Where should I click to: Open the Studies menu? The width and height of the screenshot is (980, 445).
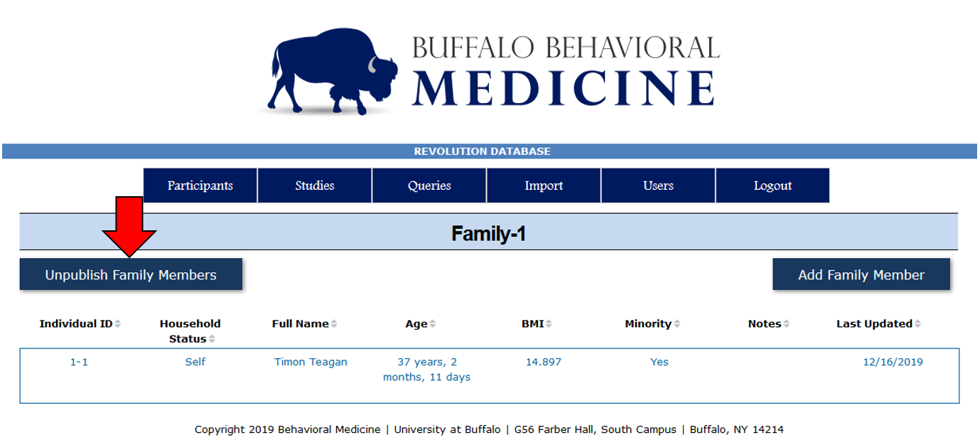[315, 186]
